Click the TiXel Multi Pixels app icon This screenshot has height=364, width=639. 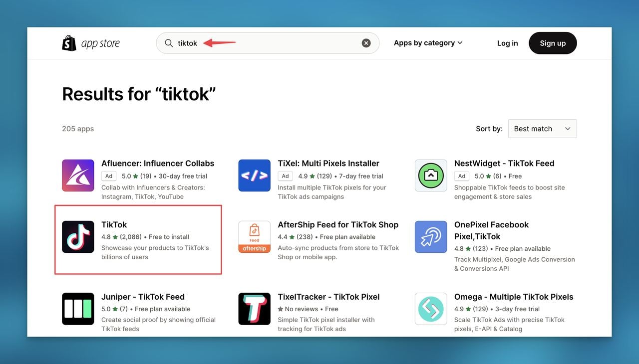(x=255, y=176)
